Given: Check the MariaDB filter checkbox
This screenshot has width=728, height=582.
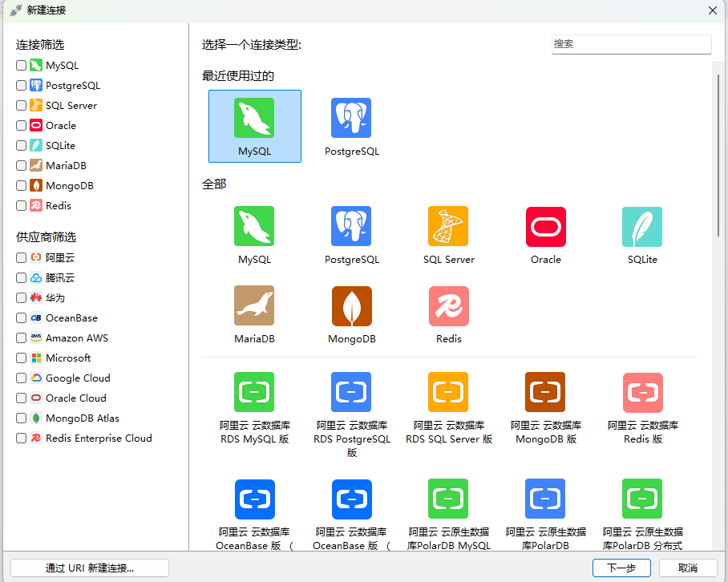Looking at the screenshot, I should pos(21,165).
